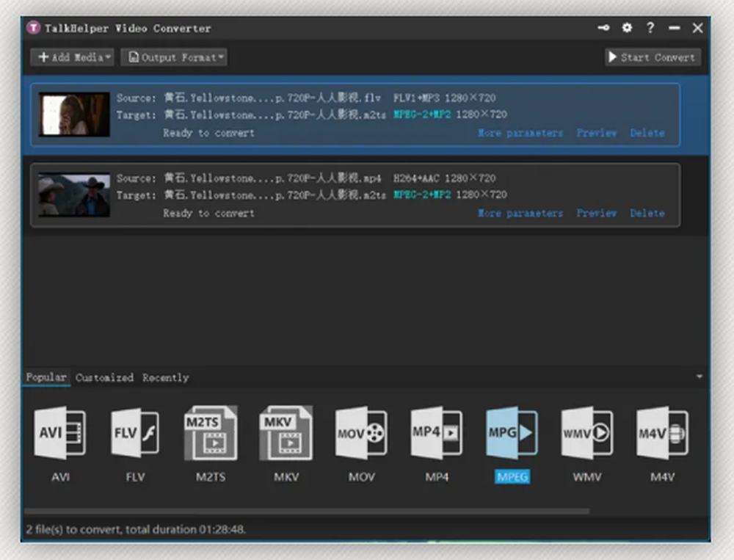Choose the WMV format icon

[587, 432]
